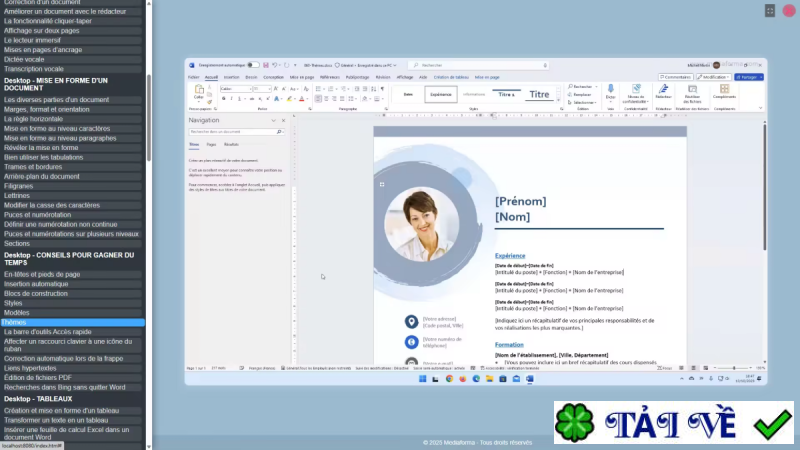Click the text highlight color marker
Image resolution: width=800 pixels, height=450 pixels.
coord(289,99)
